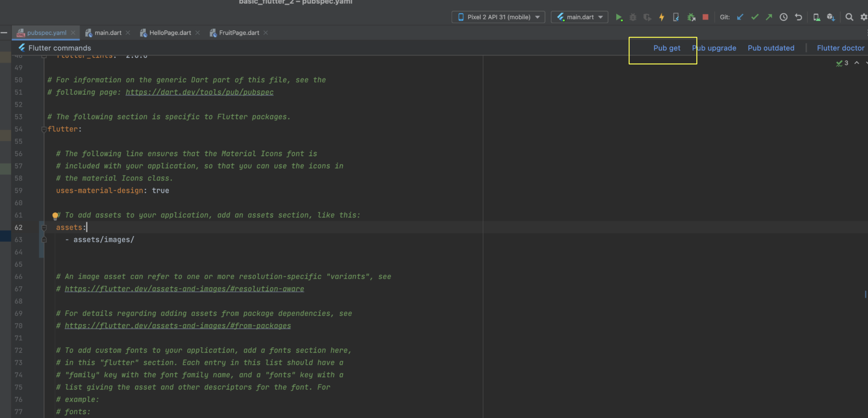Show Git history clock icon
This screenshot has width=868, height=418.
click(784, 17)
